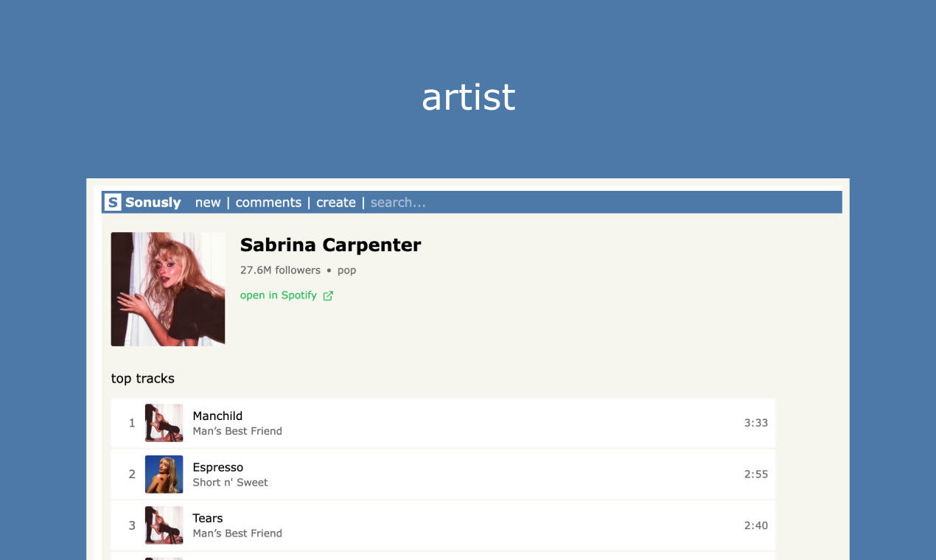Click the Tears album artwork thumbnail
The width and height of the screenshot is (936, 560).
[164, 525]
